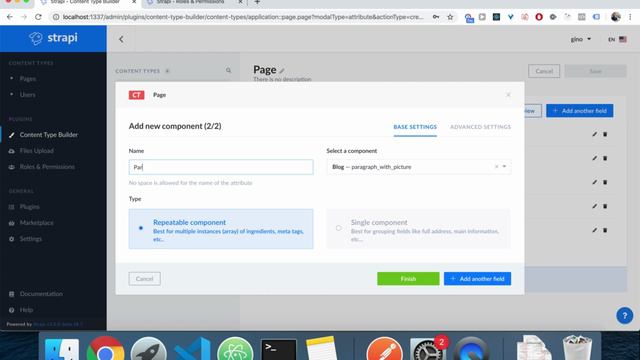
Task: Open the Chrome three-dot menu
Action: (x=631, y=17)
